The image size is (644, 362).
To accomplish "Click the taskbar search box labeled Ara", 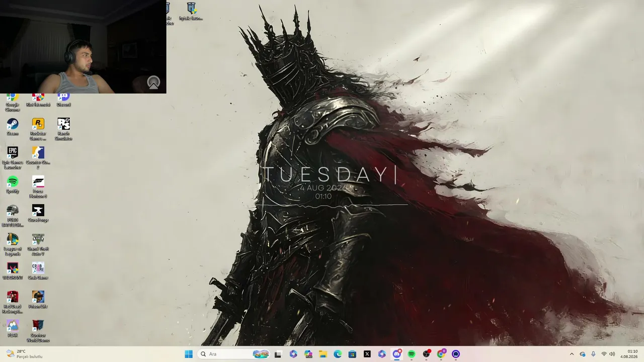I will coord(234,354).
